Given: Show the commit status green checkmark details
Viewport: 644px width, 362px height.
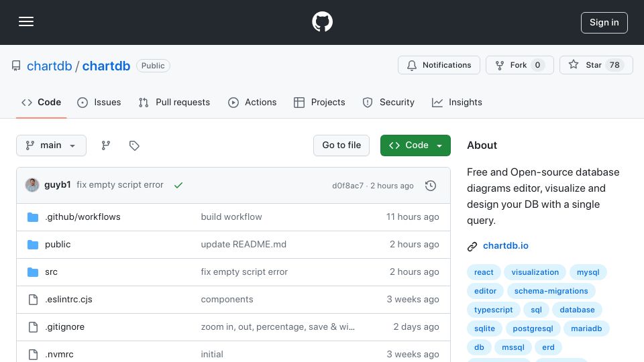Looking at the screenshot, I should [178, 185].
